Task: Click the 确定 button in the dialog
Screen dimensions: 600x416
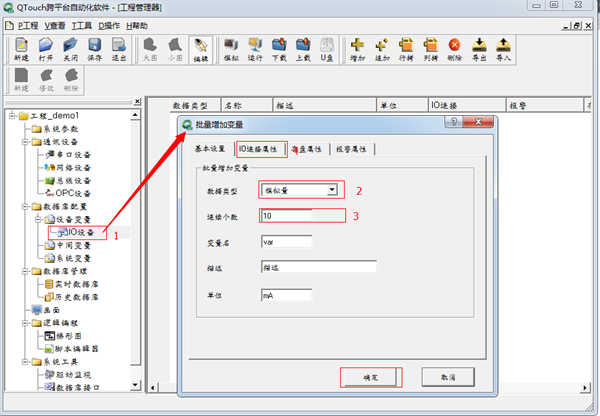Action: (370, 377)
